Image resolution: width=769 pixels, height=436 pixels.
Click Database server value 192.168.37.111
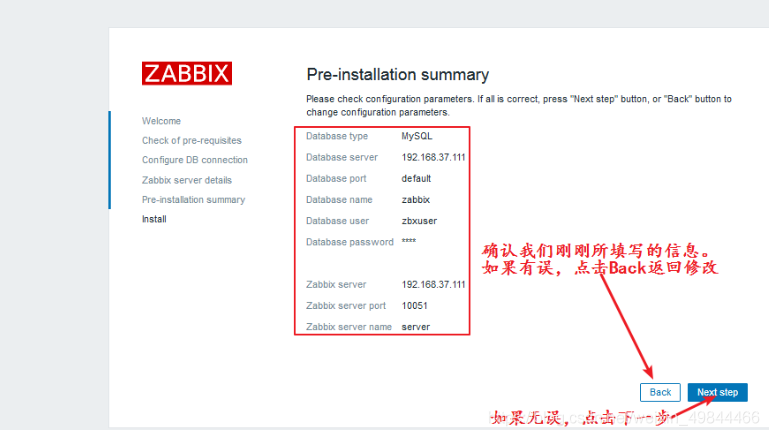coord(433,157)
